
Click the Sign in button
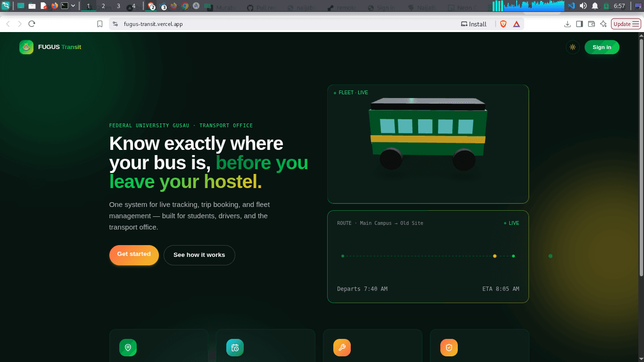602,47
